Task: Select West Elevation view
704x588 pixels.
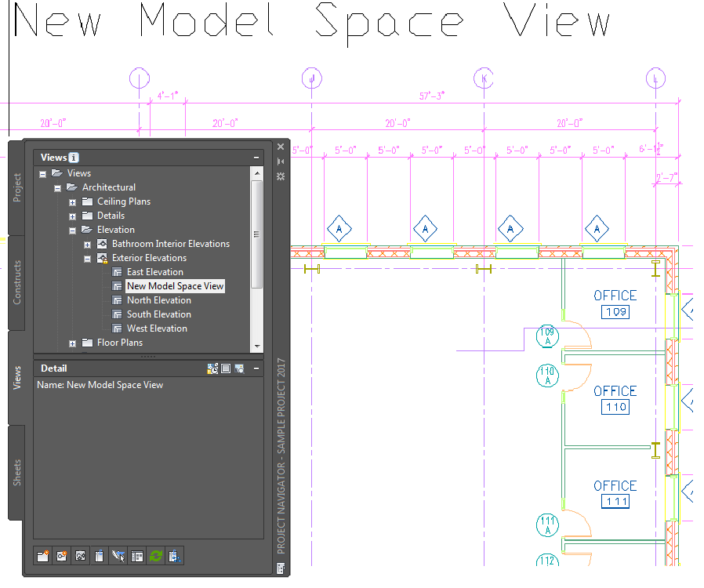Action: [x=157, y=328]
